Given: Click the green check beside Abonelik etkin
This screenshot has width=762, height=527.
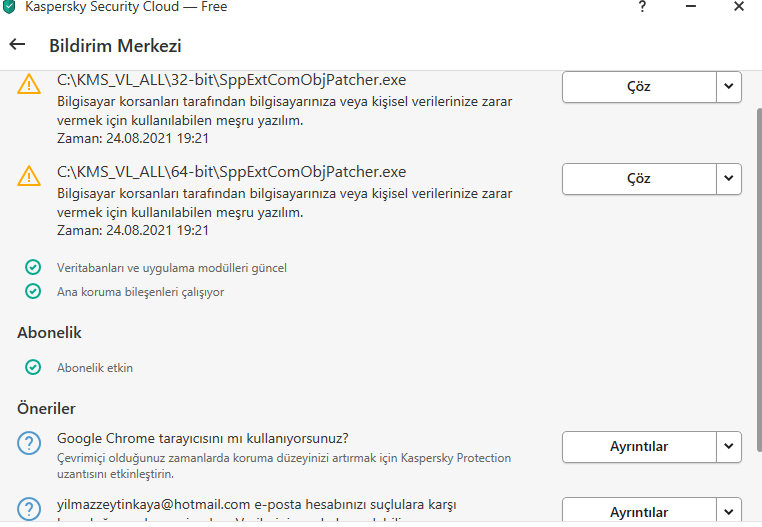Looking at the screenshot, I should 33,367.
